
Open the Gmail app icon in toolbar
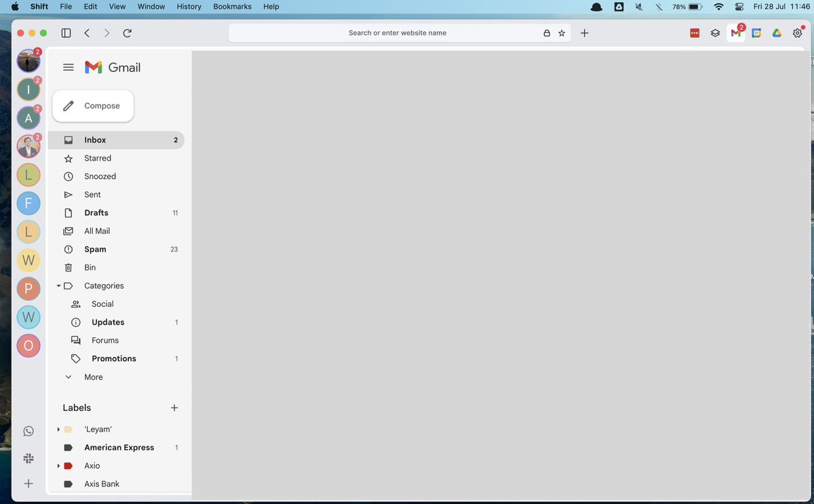736,33
